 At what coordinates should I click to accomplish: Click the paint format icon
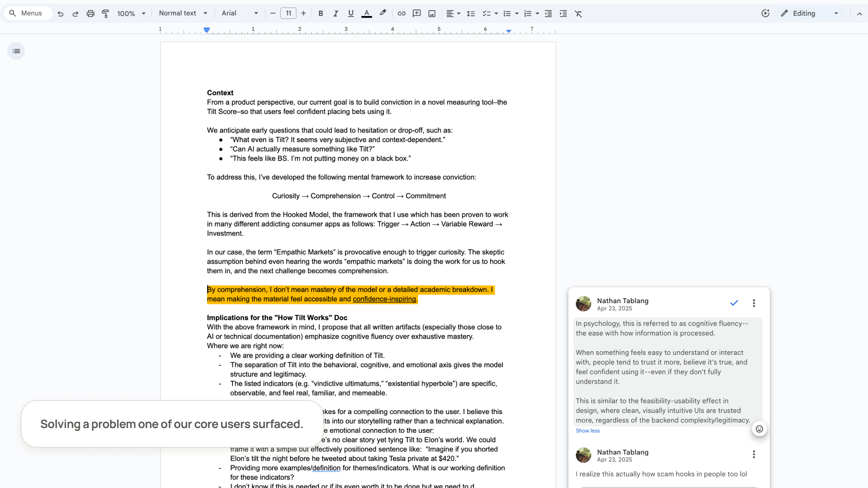[105, 14]
